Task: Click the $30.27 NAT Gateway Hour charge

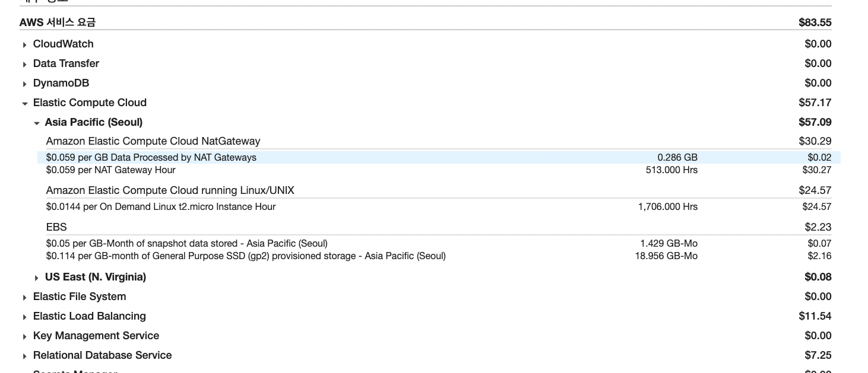Action: (x=817, y=170)
